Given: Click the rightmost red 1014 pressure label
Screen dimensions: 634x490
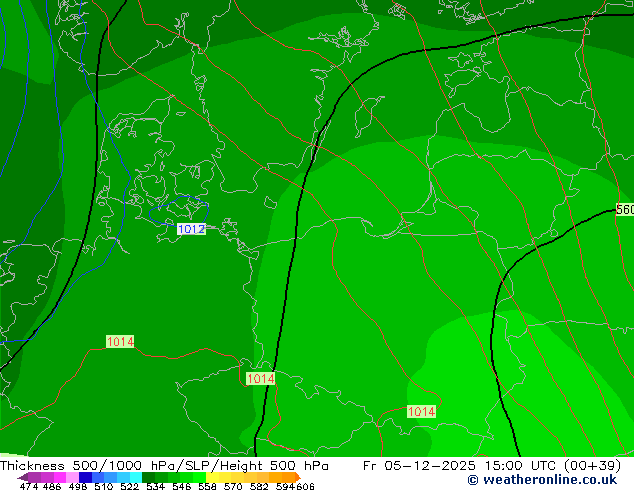Looking at the screenshot, I should pos(421,412).
